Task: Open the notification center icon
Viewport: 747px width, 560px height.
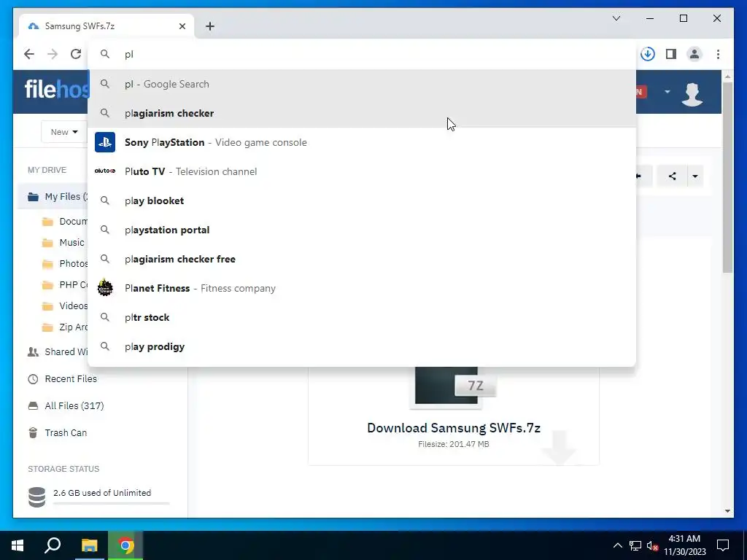Action: (723, 545)
